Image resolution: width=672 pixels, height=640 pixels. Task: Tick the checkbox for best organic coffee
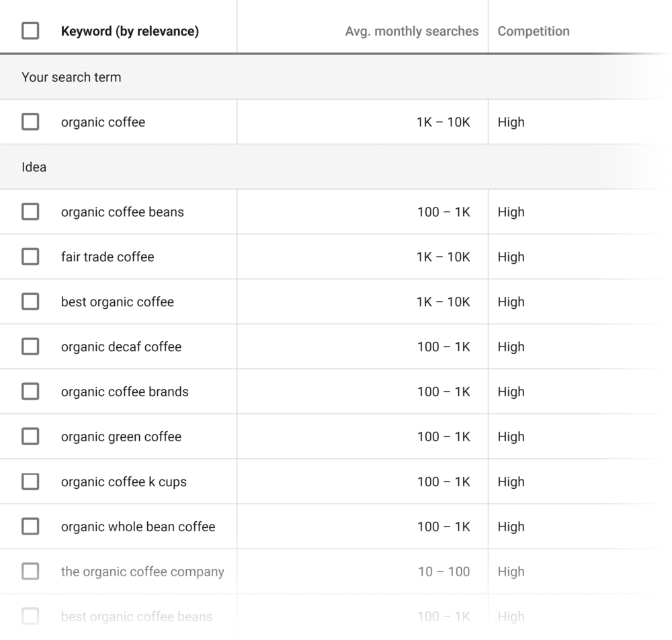(x=30, y=302)
